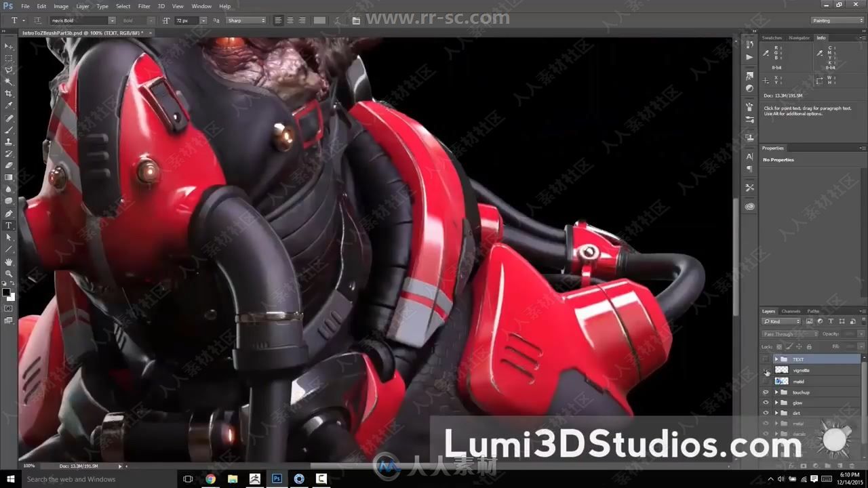Image resolution: width=868 pixels, height=488 pixels.
Task: Open the Styles fx panel icon
Action: [749, 76]
